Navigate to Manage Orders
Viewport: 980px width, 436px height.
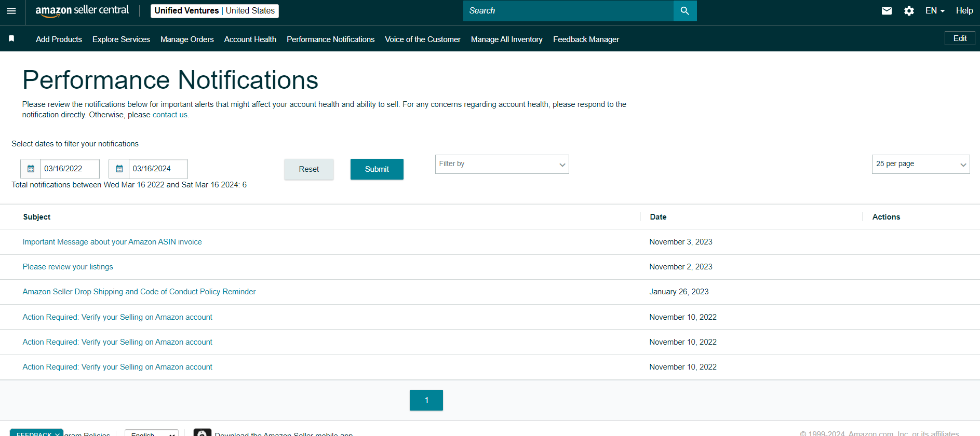(x=187, y=39)
